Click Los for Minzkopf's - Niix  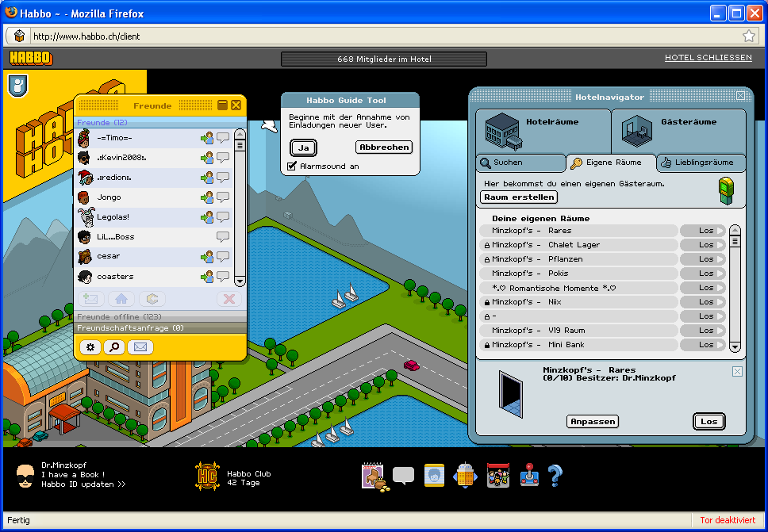pyautogui.click(x=703, y=302)
